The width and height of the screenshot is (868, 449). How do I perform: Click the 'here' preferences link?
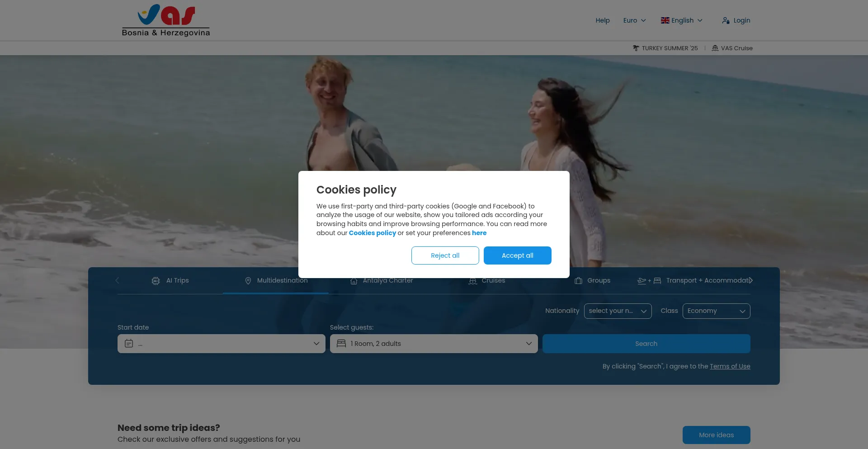point(479,233)
